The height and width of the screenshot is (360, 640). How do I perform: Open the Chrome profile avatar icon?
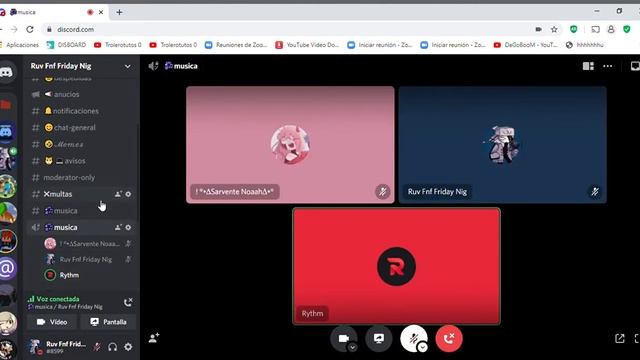point(611,29)
